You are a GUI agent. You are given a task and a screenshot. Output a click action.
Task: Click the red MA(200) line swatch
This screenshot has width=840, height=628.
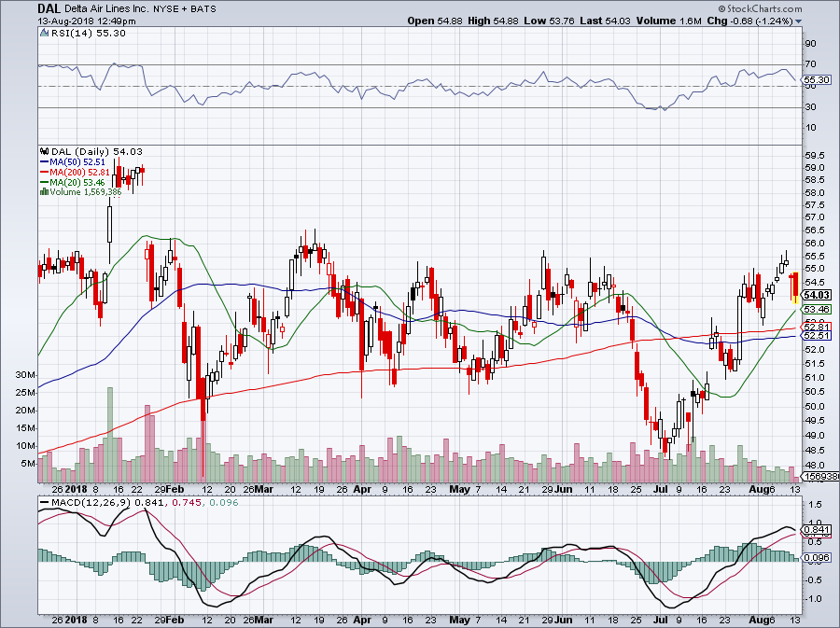(45, 173)
